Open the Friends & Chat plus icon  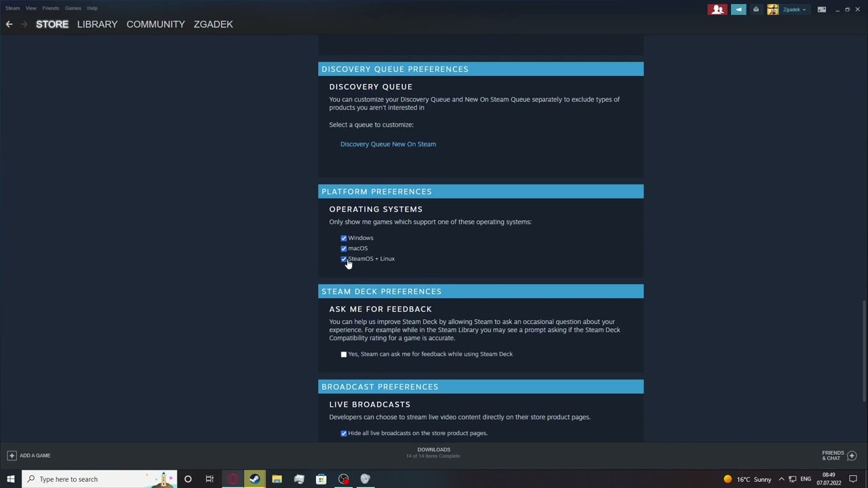coord(852,455)
